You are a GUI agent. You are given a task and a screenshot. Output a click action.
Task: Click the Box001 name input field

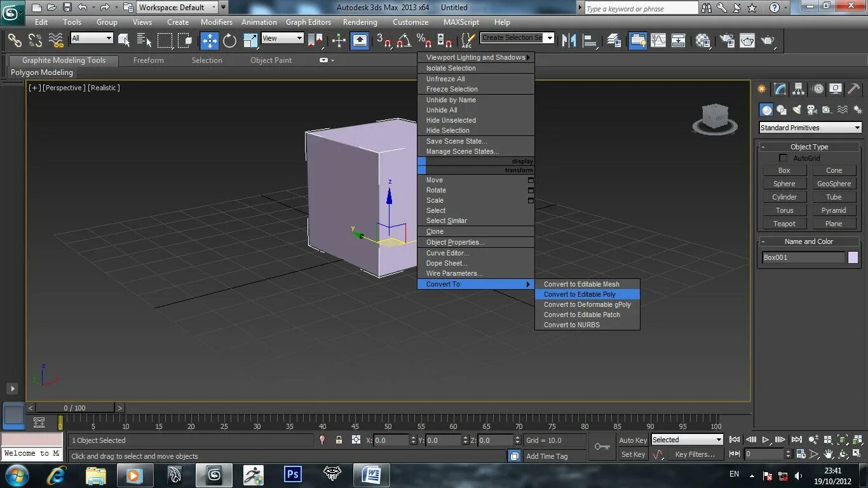coord(803,257)
